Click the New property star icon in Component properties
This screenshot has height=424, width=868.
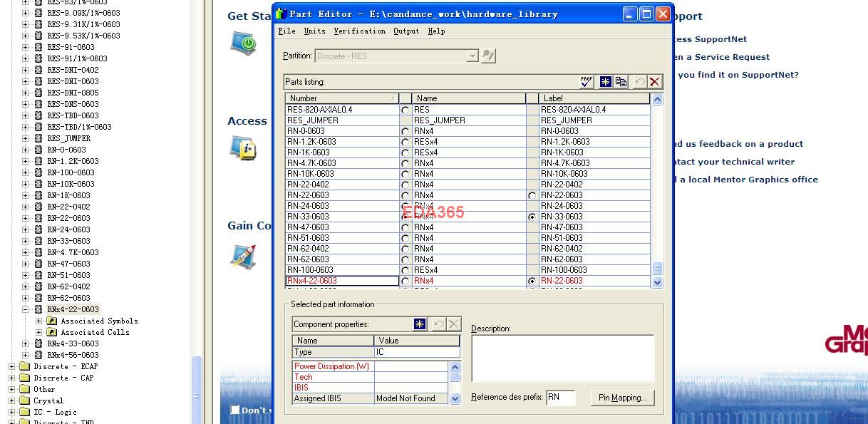click(x=420, y=324)
